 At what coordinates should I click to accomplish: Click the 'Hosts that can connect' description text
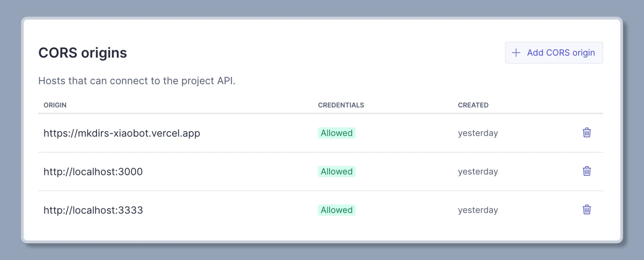pyautogui.click(x=137, y=81)
